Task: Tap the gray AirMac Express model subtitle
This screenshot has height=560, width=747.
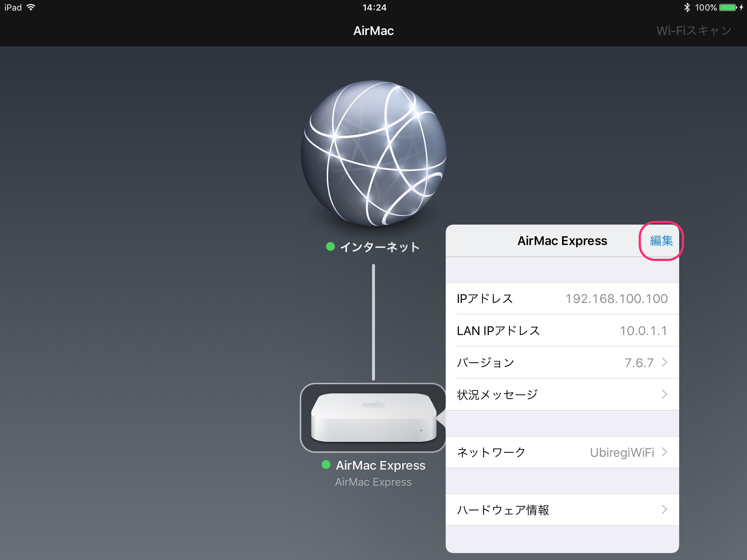Action: [373, 482]
